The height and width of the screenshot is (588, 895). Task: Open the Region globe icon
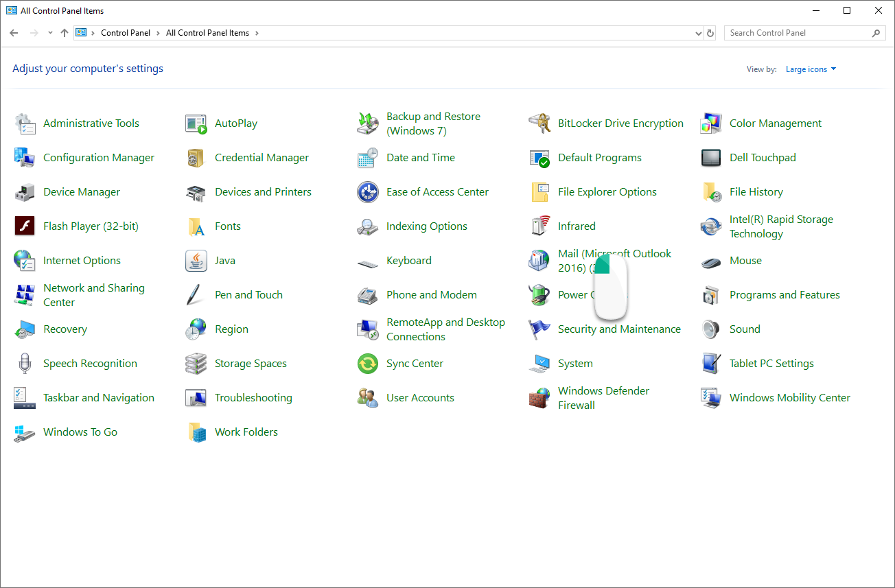point(196,329)
